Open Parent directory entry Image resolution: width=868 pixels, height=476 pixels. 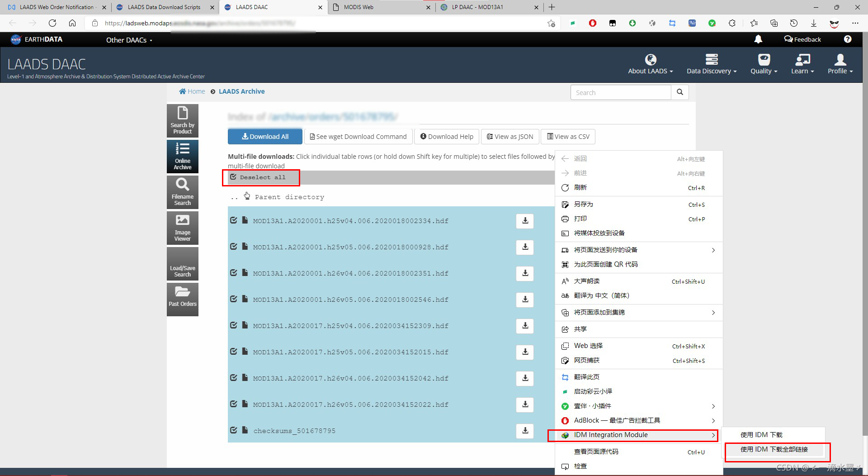tap(289, 197)
